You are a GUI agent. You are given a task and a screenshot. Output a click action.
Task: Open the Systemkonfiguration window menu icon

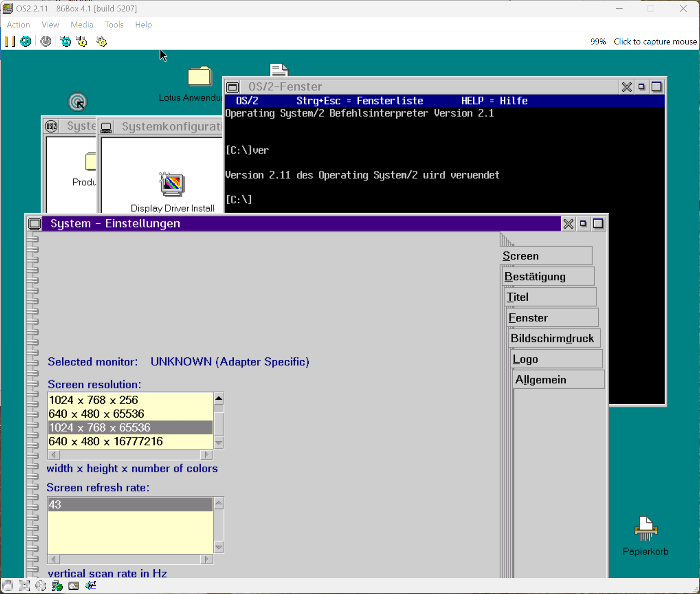(106, 127)
